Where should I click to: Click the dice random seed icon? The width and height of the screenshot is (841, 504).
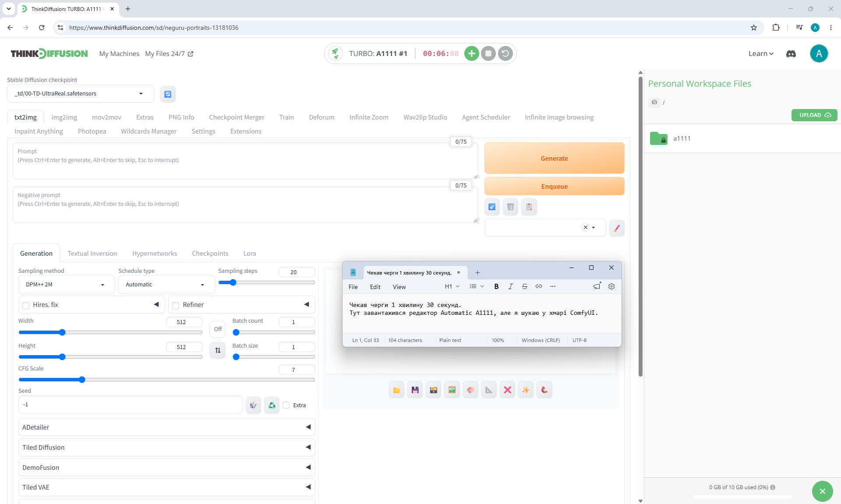pyautogui.click(x=253, y=405)
